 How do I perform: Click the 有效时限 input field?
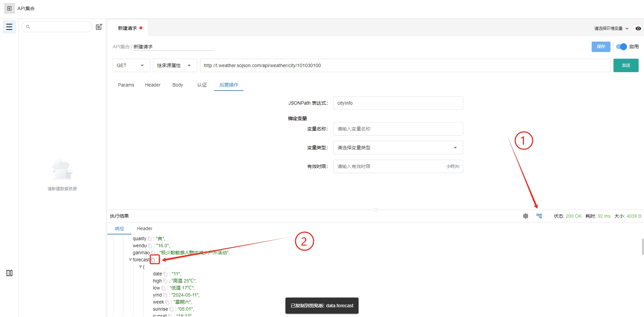click(398, 166)
